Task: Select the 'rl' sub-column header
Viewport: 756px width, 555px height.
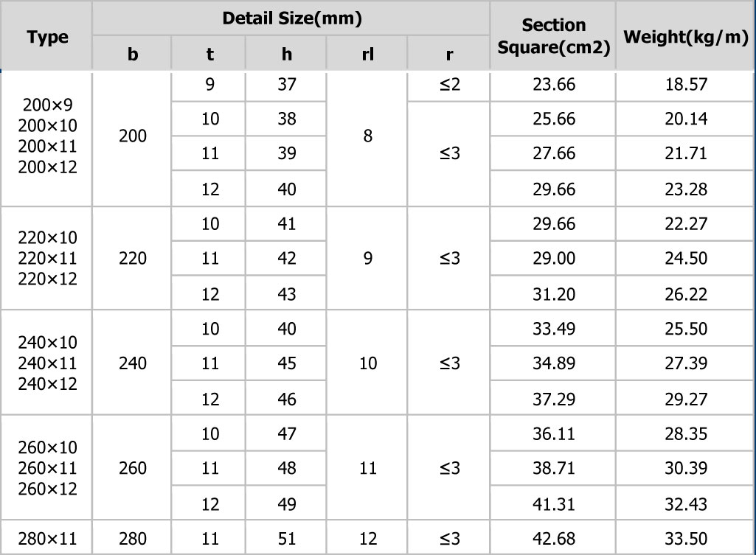Action: (367, 54)
